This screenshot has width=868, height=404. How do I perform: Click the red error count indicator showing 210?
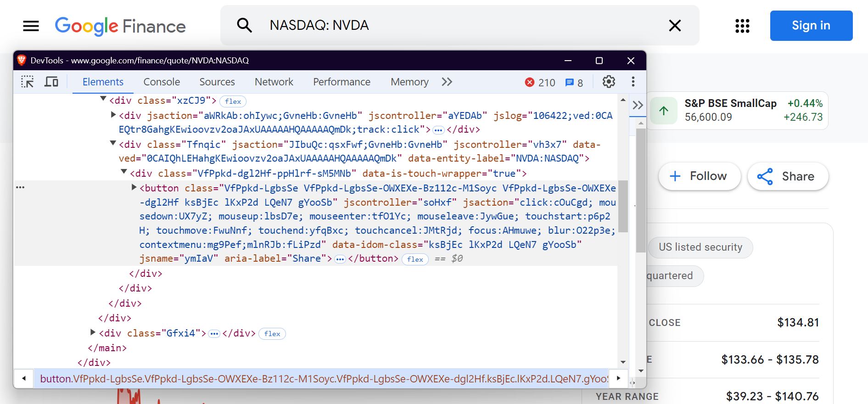coord(540,82)
